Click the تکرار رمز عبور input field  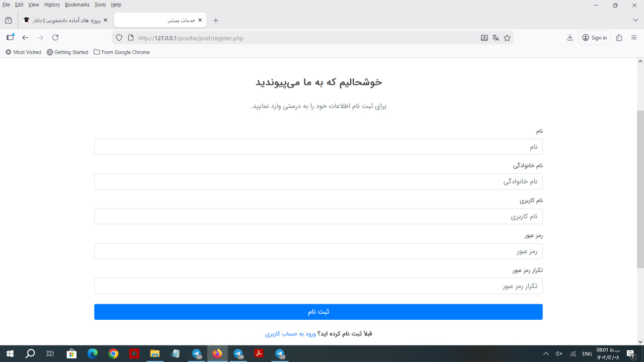pos(318,286)
